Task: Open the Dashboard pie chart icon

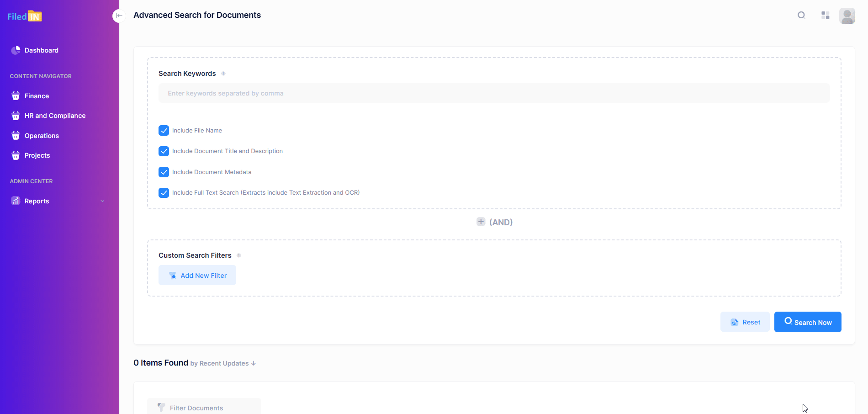Action: coord(16,50)
